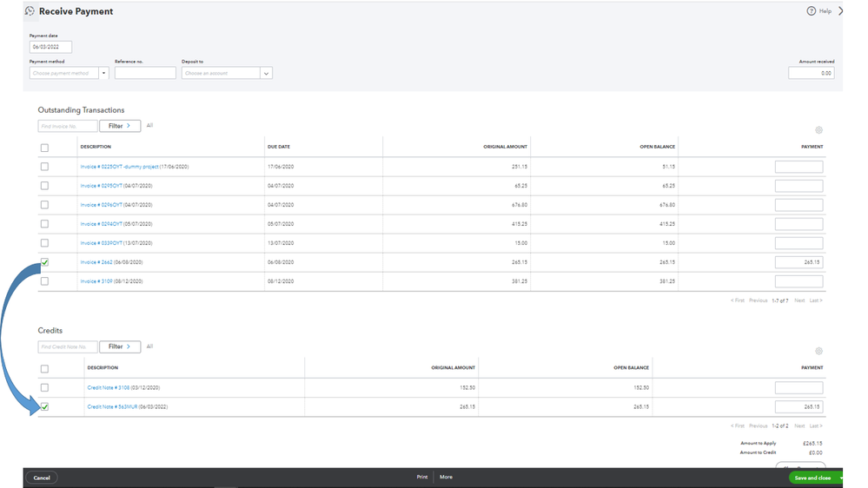This screenshot has width=868, height=488.
Task: Click the payment field for Invoice # 0296OYT
Action: pos(798,205)
